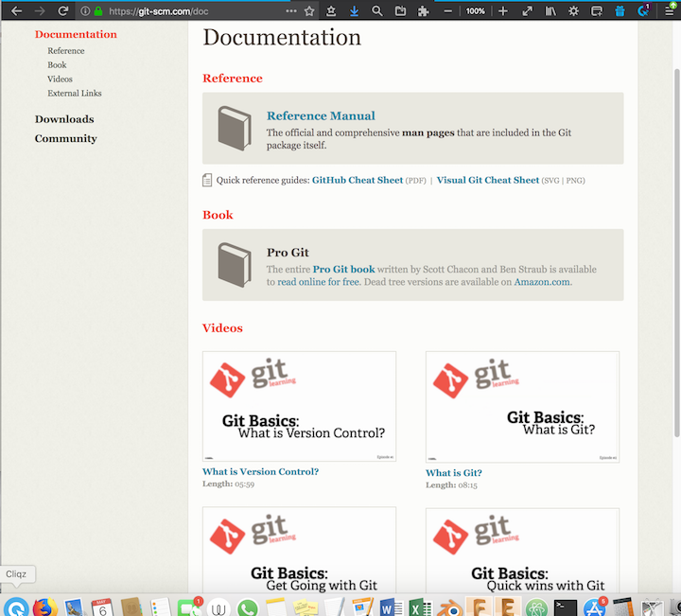The width and height of the screenshot is (681, 616).
Task: Play What is Version Control video thumbnail
Action: [x=299, y=406]
